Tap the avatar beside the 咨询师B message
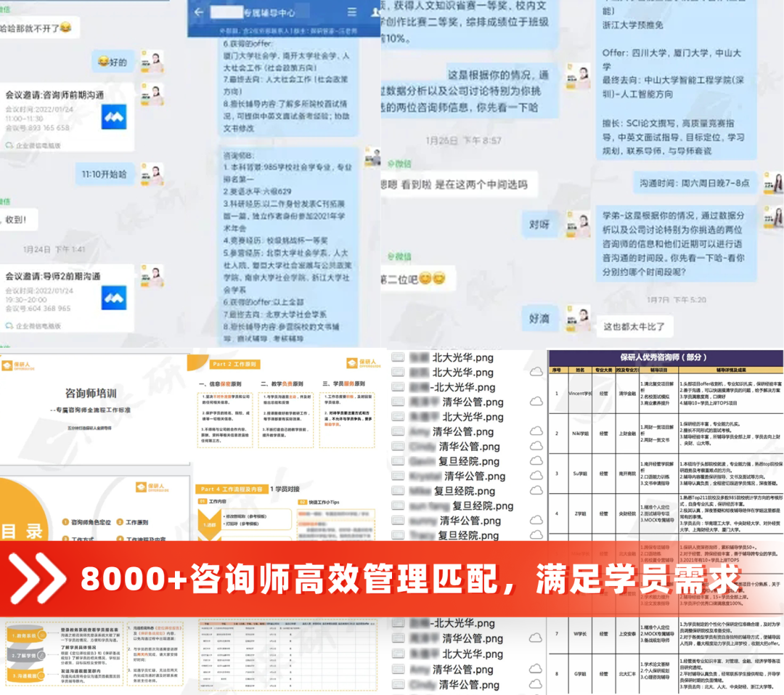The height and width of the screenshot is (695, 784). (372, 157)
